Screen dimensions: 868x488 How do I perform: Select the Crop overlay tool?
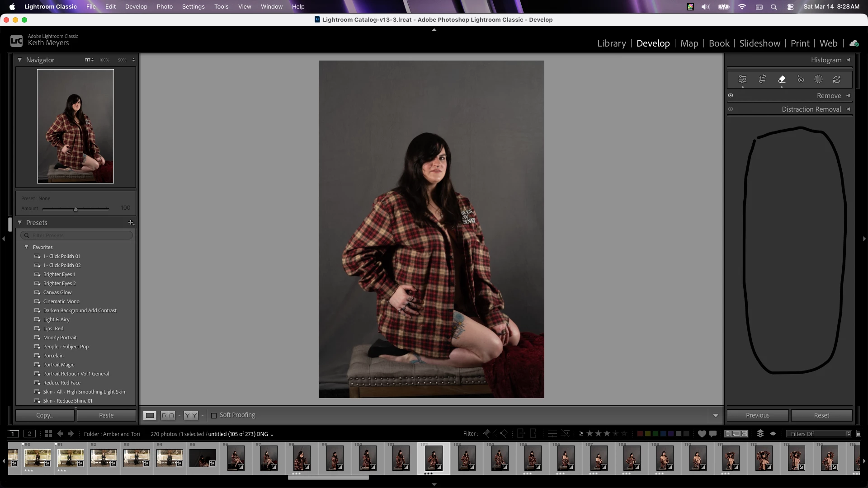pyautogui.click(x=762, y=79)
